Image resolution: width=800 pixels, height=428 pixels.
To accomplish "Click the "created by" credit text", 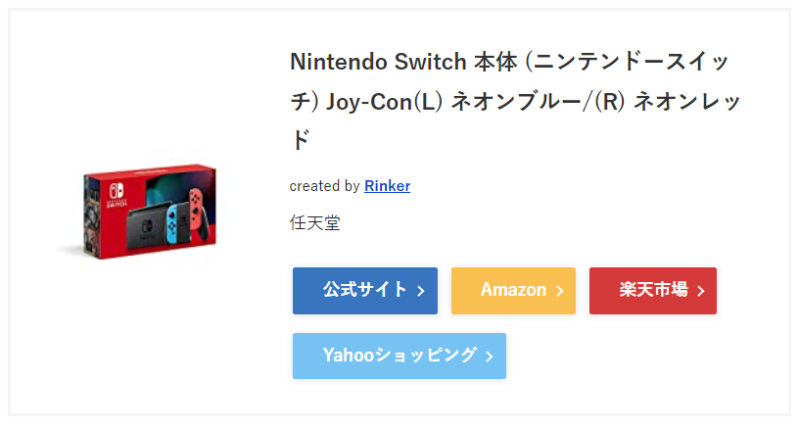I will click(x=324, y=186).
